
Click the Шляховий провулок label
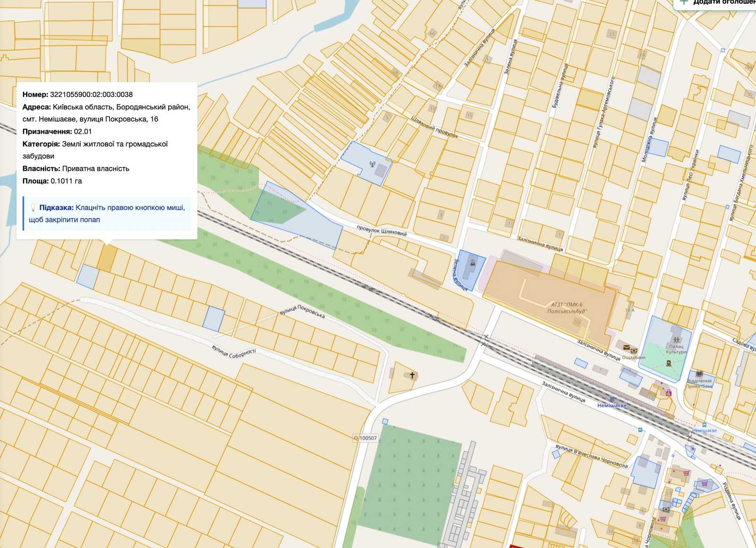point(435,127)
